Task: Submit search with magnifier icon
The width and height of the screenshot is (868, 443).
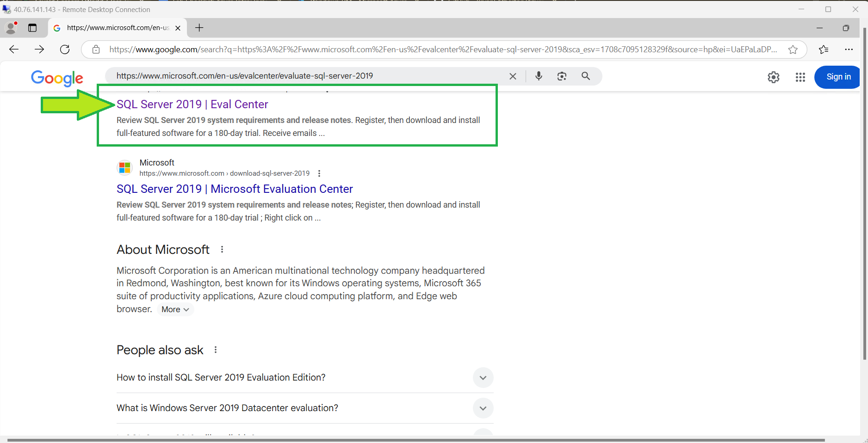Action: (x=586, y=76)
